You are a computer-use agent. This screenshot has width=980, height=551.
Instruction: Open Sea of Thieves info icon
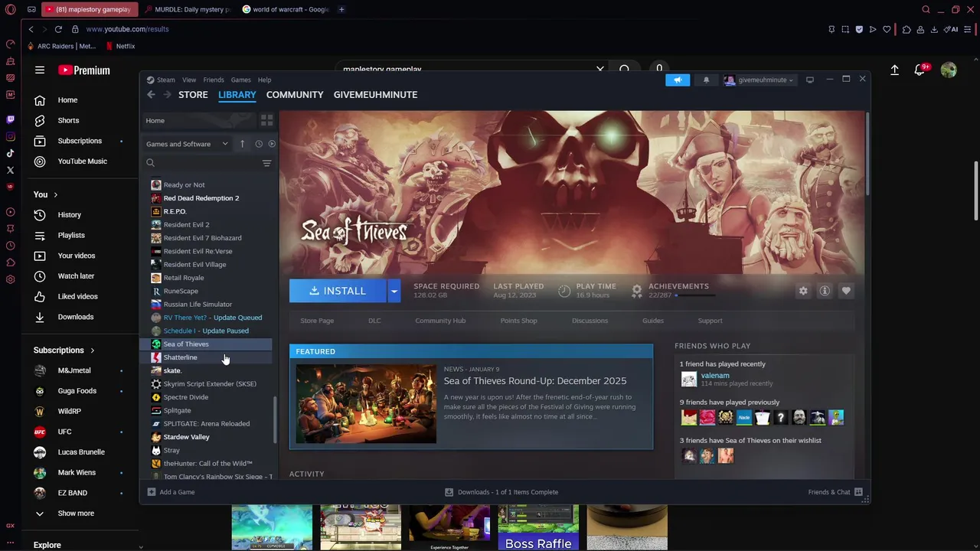tap(825, 291)
